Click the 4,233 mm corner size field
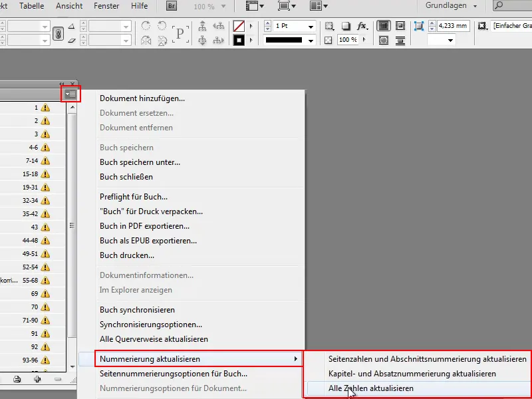The image size is (532, 399). [454, 26]
